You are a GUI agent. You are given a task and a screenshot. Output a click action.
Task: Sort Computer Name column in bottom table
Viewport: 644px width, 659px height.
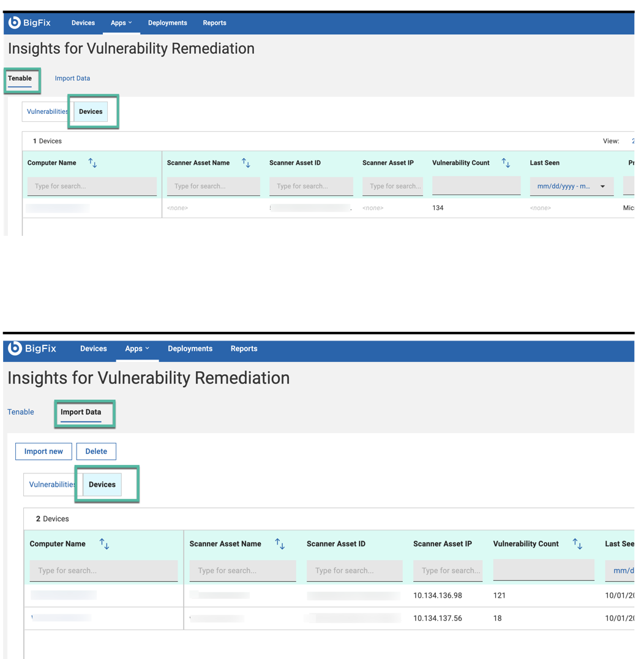tap(105, 544)
